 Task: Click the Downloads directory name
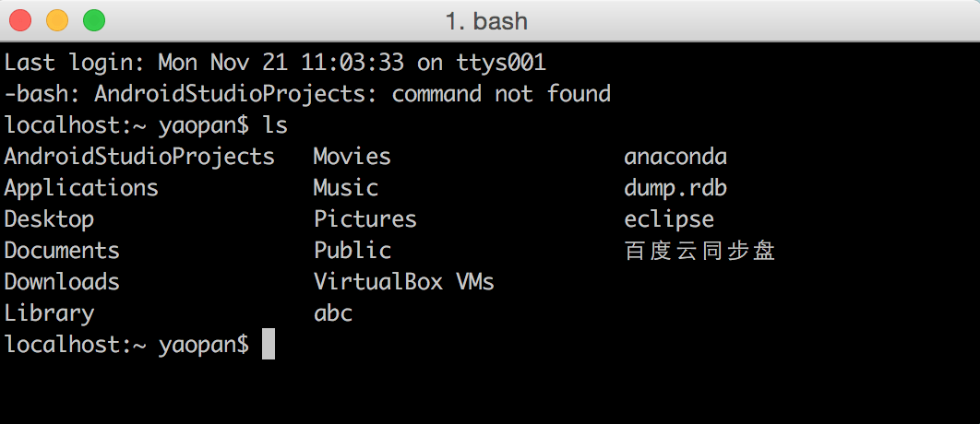[62, 282]
